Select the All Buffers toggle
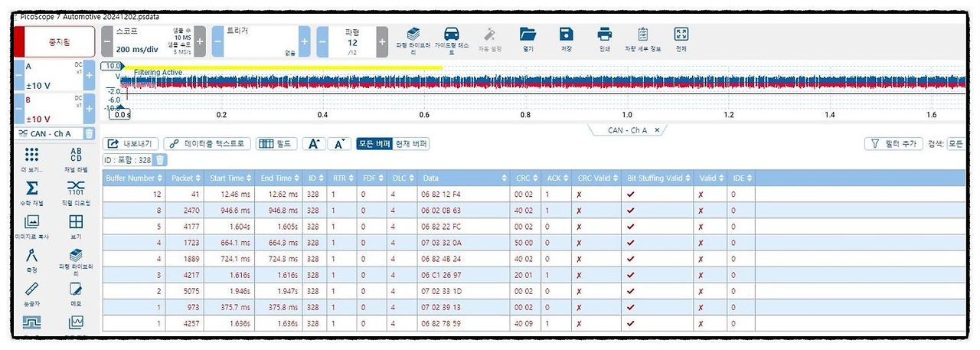The height and width of the screenshot is (350, 980). 374,144
